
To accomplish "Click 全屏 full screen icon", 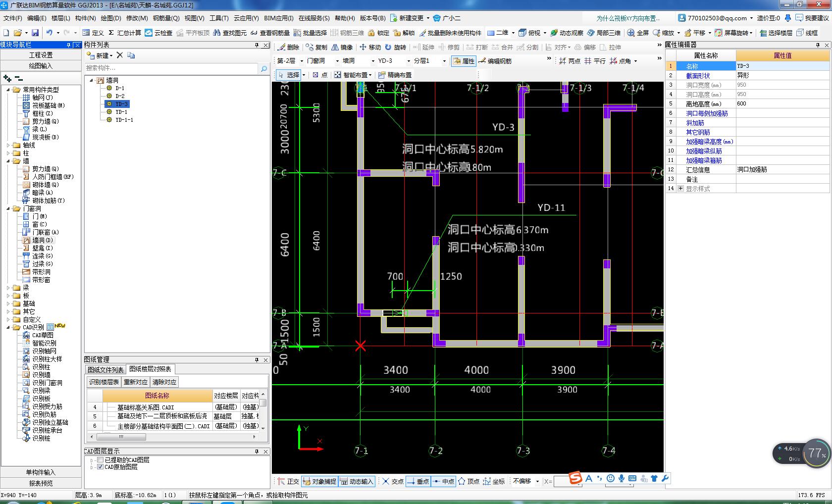I will [x=638, y=33].
